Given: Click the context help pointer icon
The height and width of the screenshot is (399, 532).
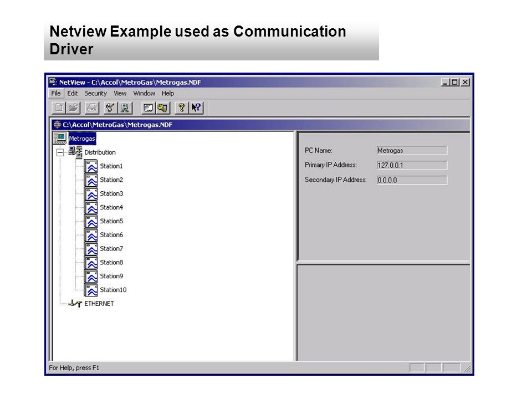Looking at the screenshot, I should point(196,108).
